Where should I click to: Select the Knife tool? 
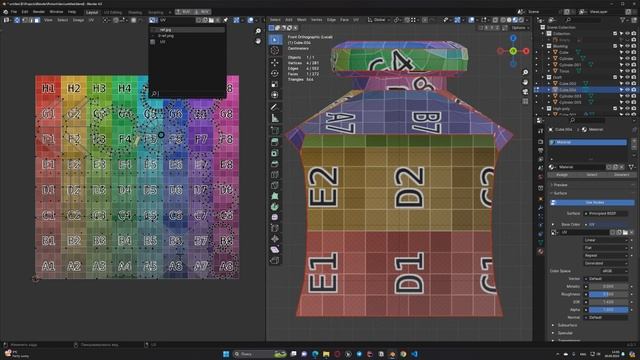[275, 185]
